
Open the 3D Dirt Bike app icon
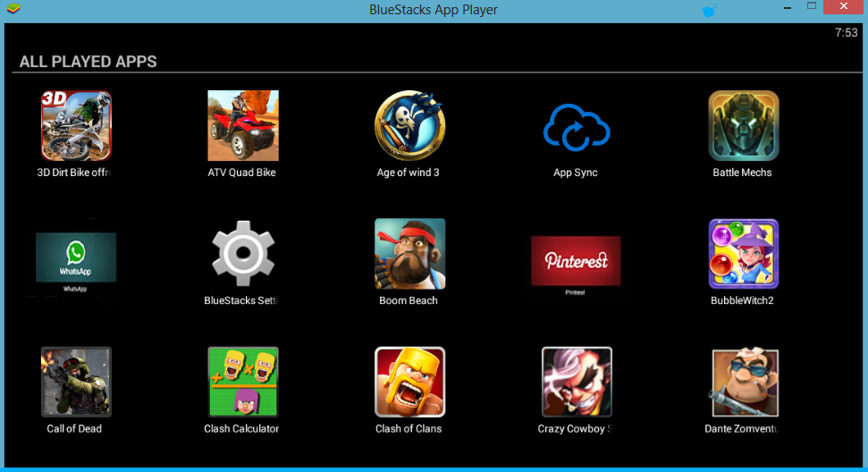coord(76,126)
